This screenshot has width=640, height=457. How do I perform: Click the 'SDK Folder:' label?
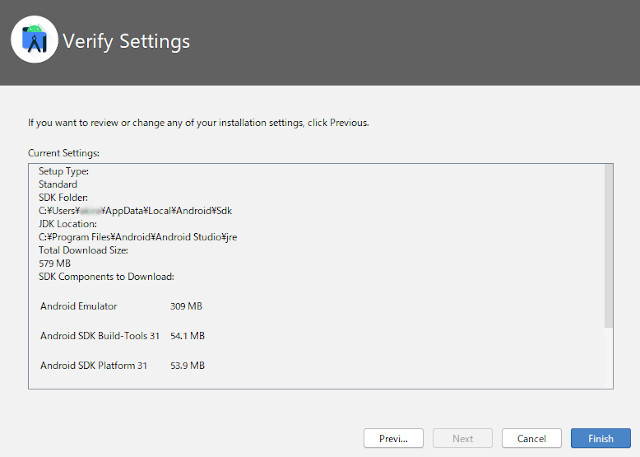63,197
